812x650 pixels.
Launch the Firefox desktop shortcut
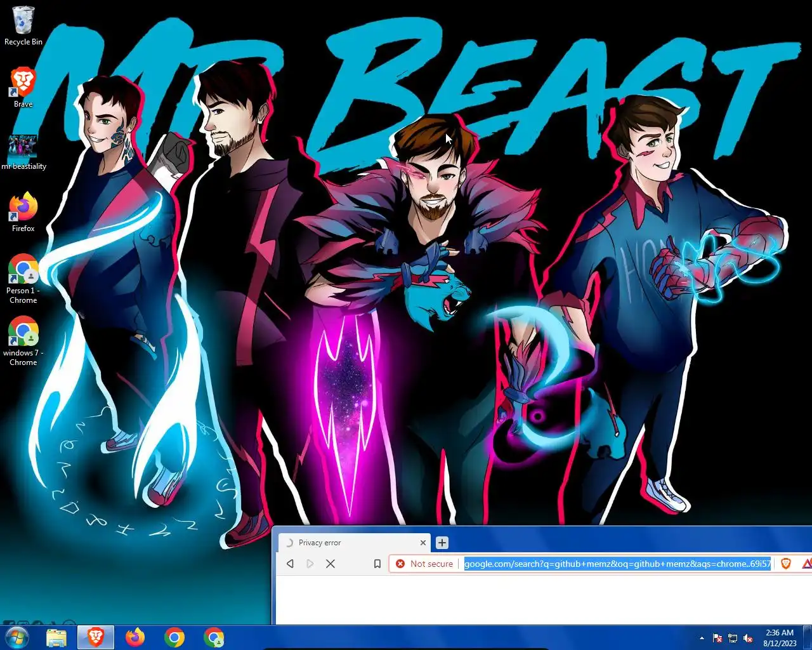tap(23, 212)
